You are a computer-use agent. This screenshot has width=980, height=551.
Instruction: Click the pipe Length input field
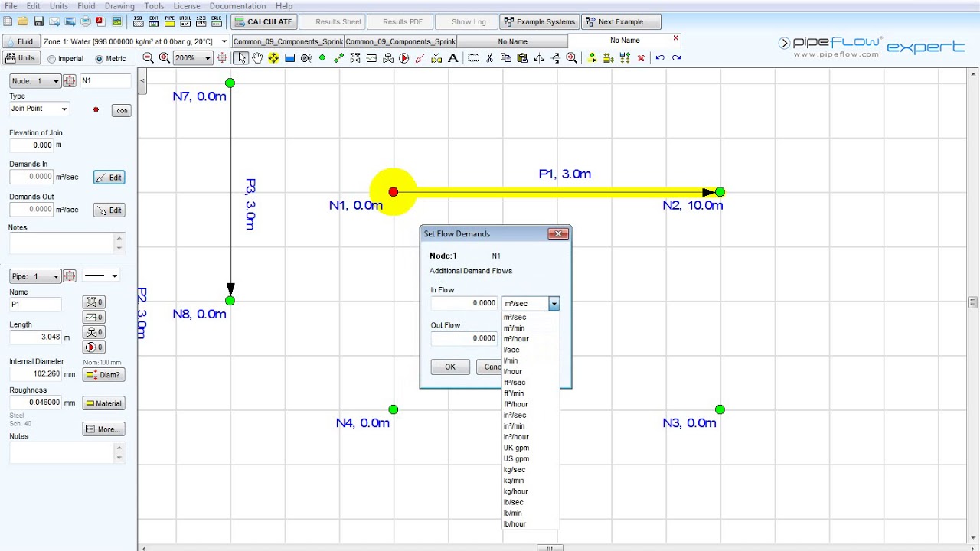(35, 337)
